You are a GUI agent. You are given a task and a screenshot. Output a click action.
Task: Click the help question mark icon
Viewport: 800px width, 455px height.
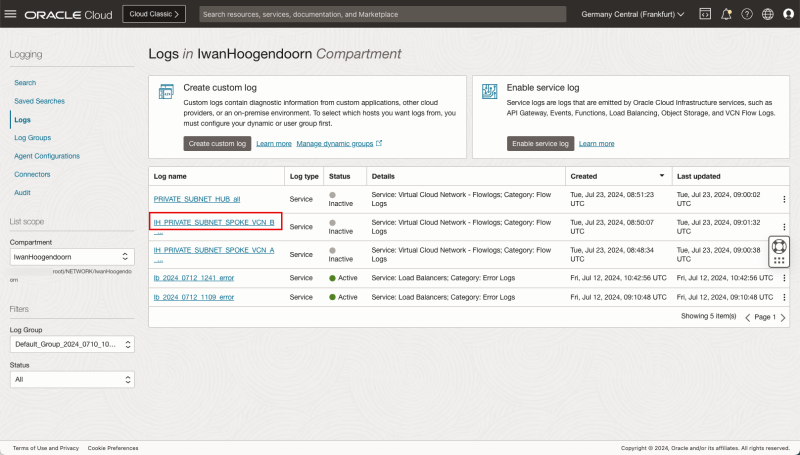click(x=746, y=15)
